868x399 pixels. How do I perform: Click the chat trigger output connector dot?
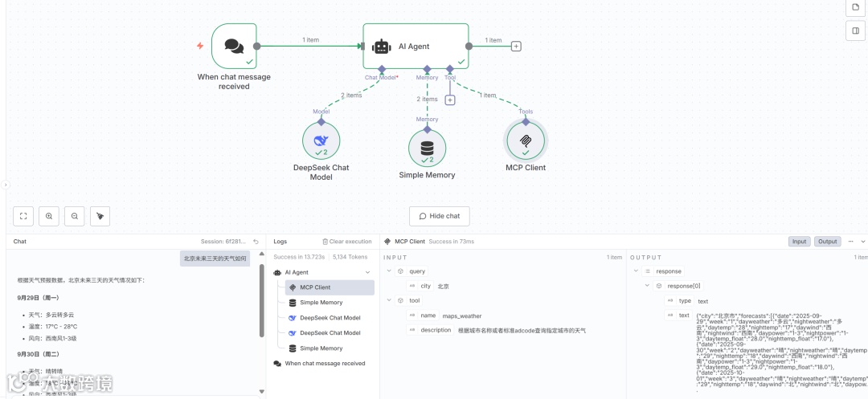(x=257, y=47)
